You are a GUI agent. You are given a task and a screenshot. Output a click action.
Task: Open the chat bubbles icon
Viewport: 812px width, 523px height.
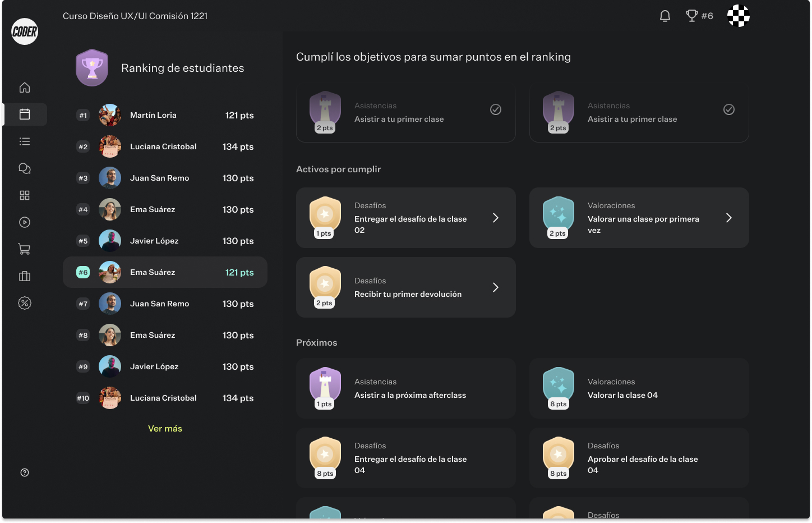[25, 168]
